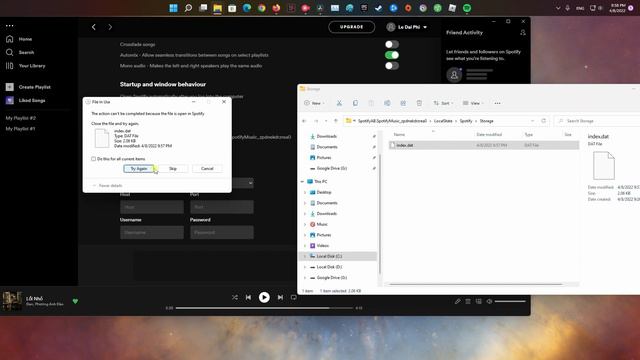Click the Share icon in File Explorer
Image resolution: width=640 pixels, height=360 pixels.
pyautogui.click(x=403, y=103)
